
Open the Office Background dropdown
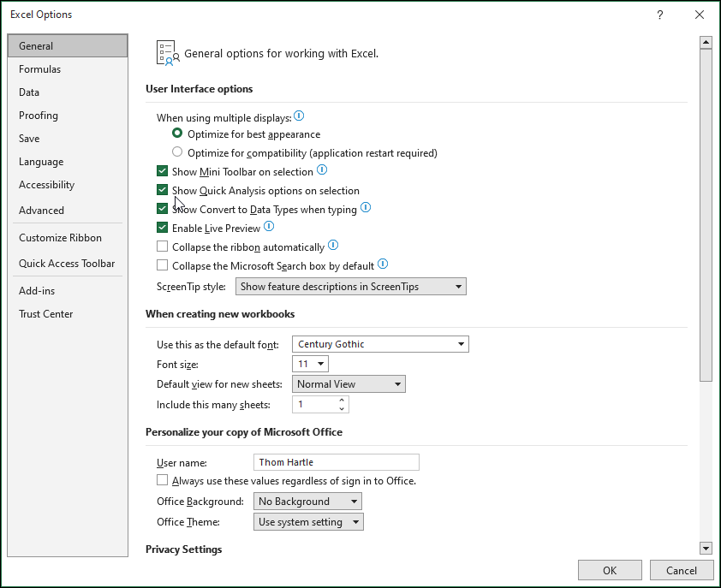tap(307, 501)
